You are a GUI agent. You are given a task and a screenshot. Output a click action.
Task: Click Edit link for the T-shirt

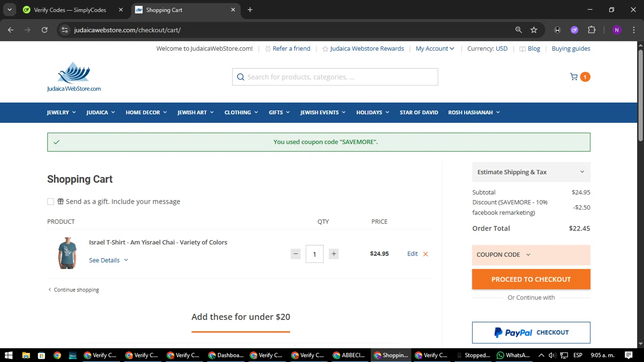tap(412, 254)
